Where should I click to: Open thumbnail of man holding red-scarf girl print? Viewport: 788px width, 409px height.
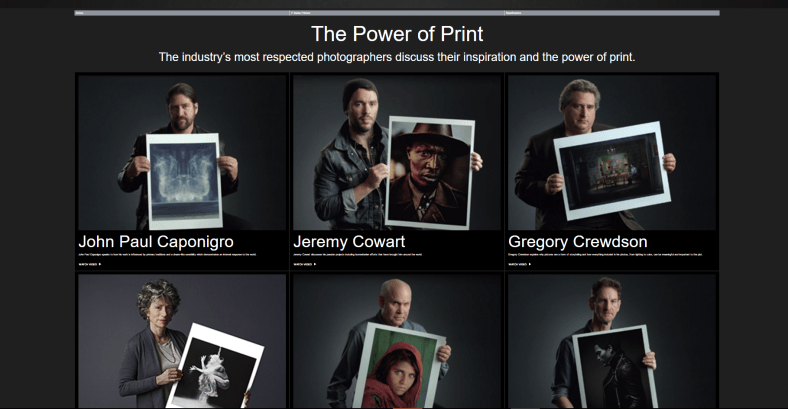click(x=397, y=341)
